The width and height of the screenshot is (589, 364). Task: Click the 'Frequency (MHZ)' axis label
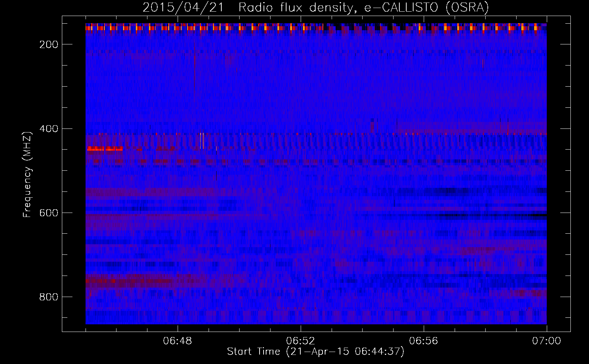pyautogui.click(x=27, y=175)
